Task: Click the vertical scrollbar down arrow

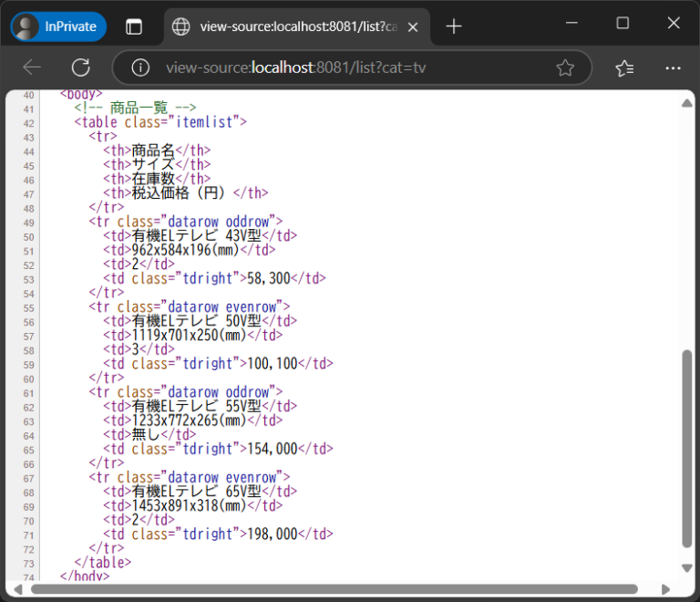Action: click(x=687, y=568)
